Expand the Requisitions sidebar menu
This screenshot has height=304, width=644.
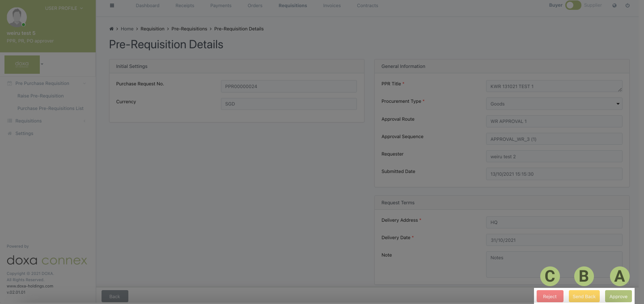(x=85, y=121)
